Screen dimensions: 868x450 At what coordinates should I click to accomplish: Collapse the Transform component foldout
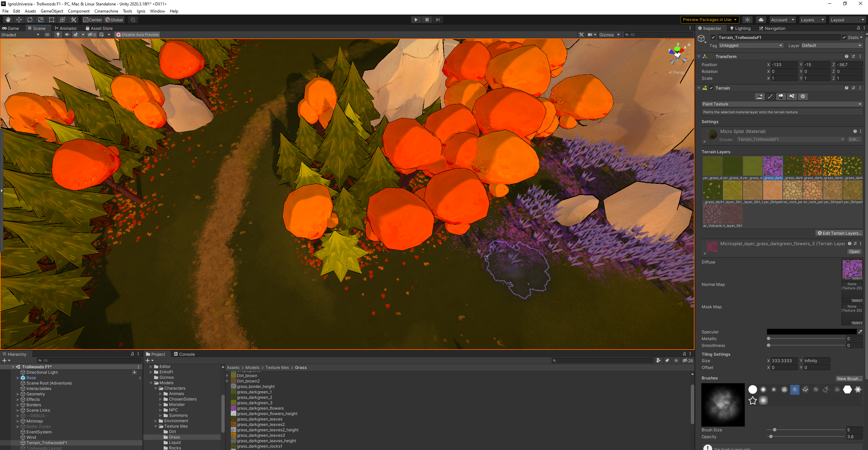click(699, 56)
